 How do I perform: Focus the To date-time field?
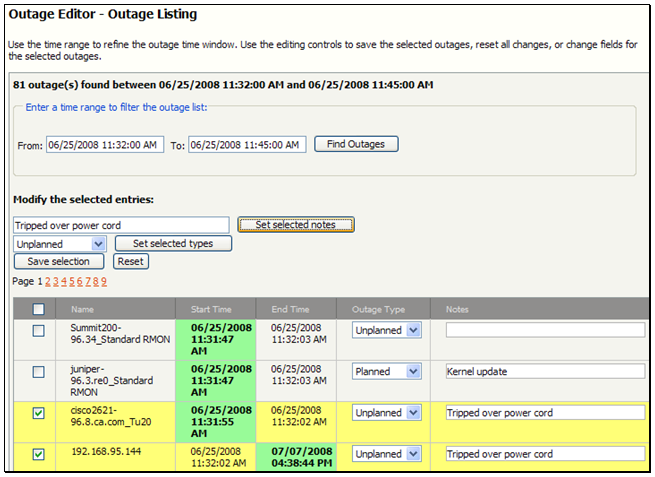247,145
